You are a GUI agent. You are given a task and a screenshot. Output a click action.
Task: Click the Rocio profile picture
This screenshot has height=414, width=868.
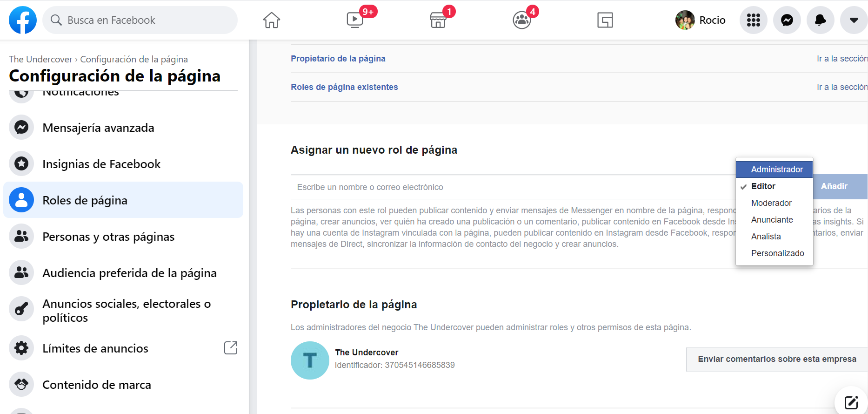[x=685, y=20]
